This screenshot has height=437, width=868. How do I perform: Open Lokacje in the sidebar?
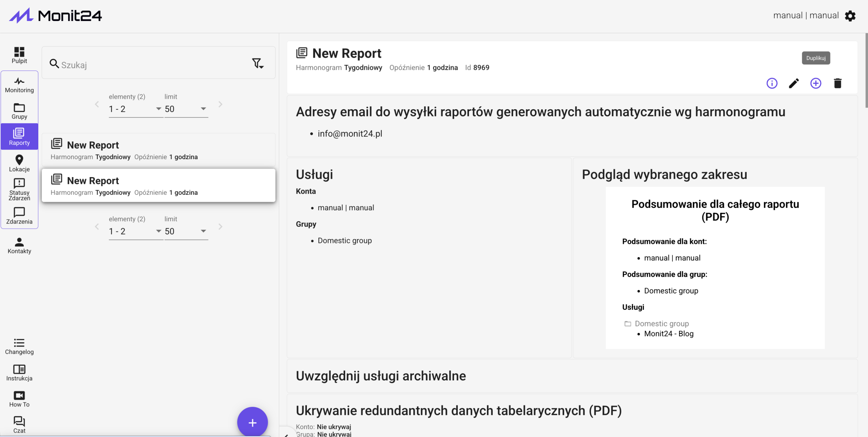tap(19, 164)
